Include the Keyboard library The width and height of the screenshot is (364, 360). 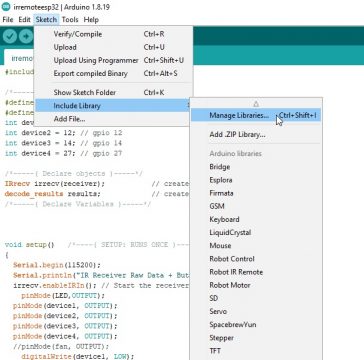click(256, 219)
